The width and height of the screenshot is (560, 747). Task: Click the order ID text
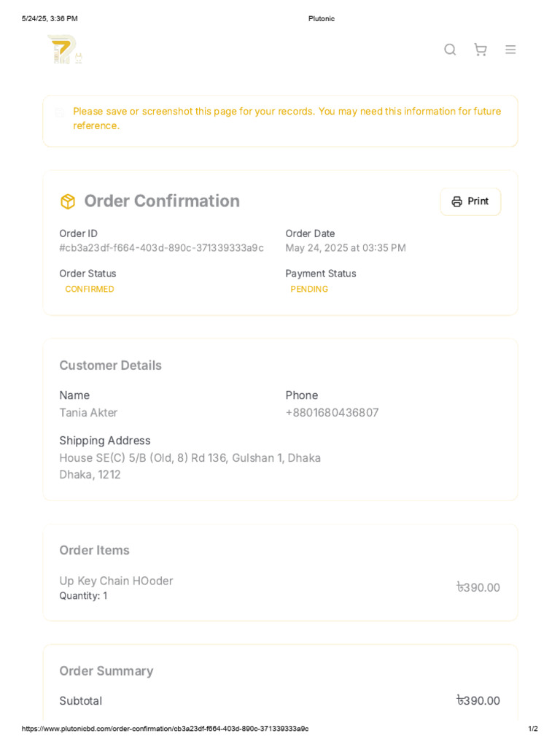(161, 248)
